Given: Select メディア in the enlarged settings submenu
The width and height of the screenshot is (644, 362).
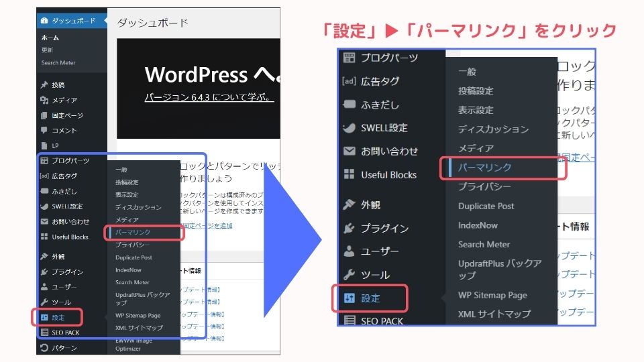Looking at the screenshot, I should click(476, 148).
